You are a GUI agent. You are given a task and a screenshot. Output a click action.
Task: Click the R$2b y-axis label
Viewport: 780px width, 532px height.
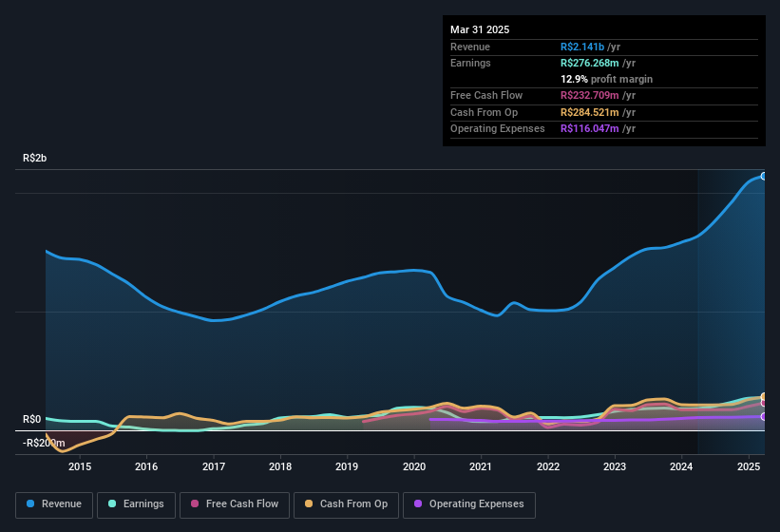tap(35, 158)
